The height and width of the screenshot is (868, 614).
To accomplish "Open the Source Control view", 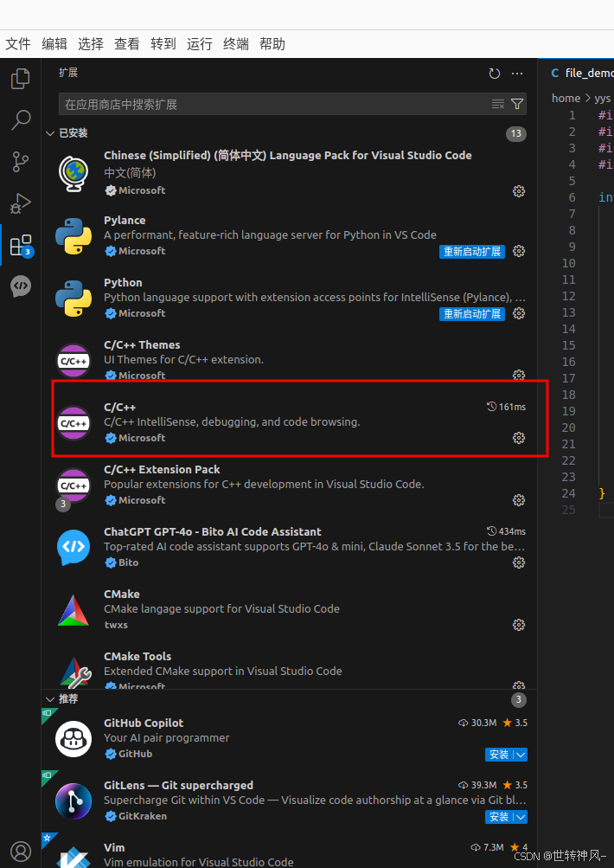I will (21, 162).
